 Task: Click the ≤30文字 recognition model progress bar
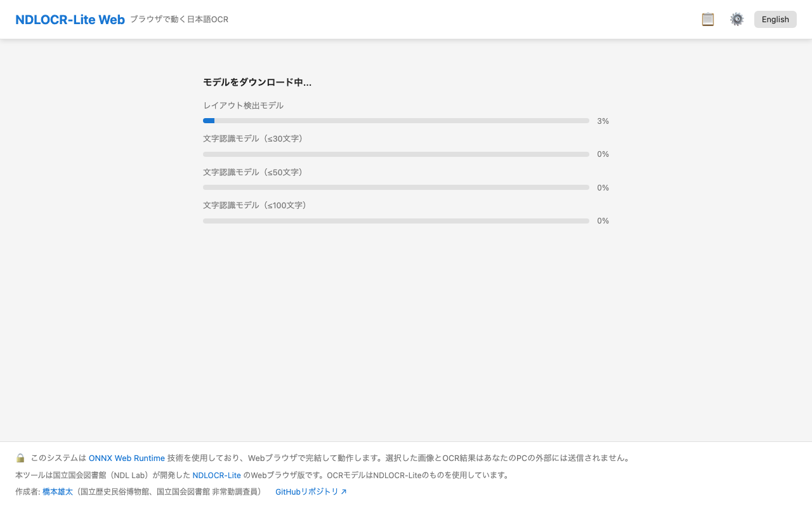point(396,154)
